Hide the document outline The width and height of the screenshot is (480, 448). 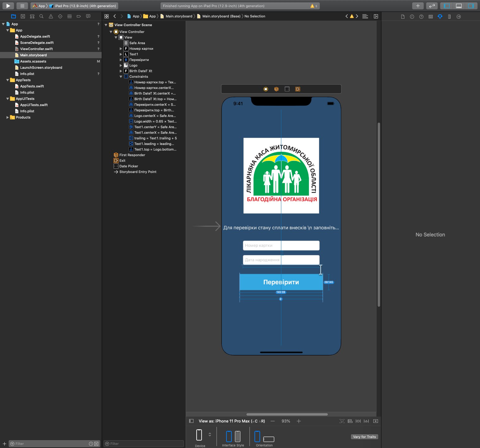tap(191, 421)
